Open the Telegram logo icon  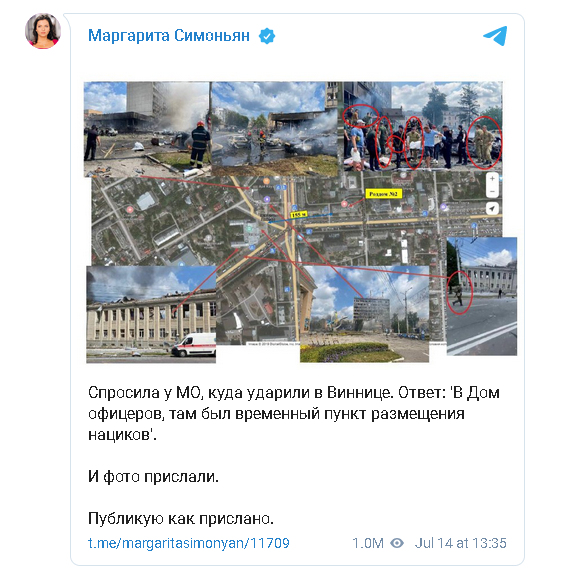point(495,36)
